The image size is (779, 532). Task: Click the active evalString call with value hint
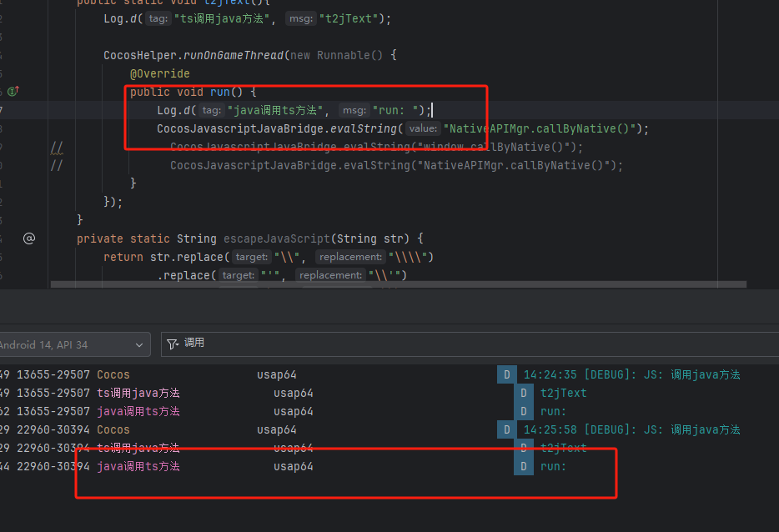point(402,128)
